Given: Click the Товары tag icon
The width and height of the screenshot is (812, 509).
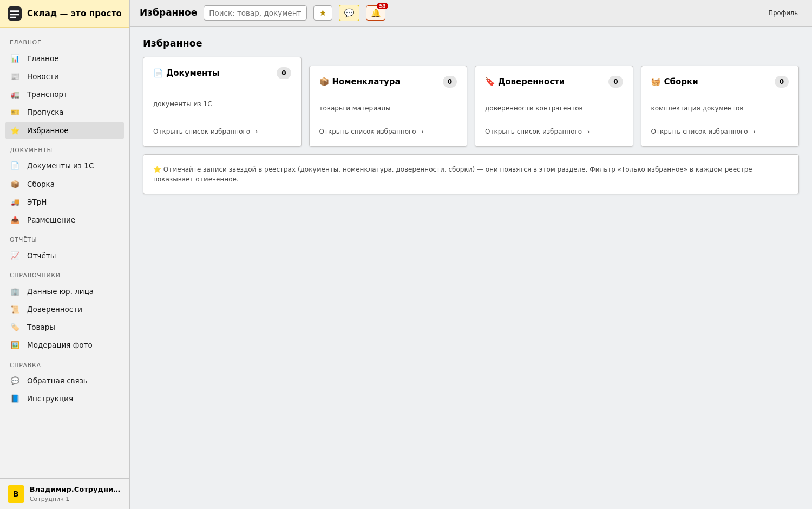Looking at the screenshot, I should [15, 327].
